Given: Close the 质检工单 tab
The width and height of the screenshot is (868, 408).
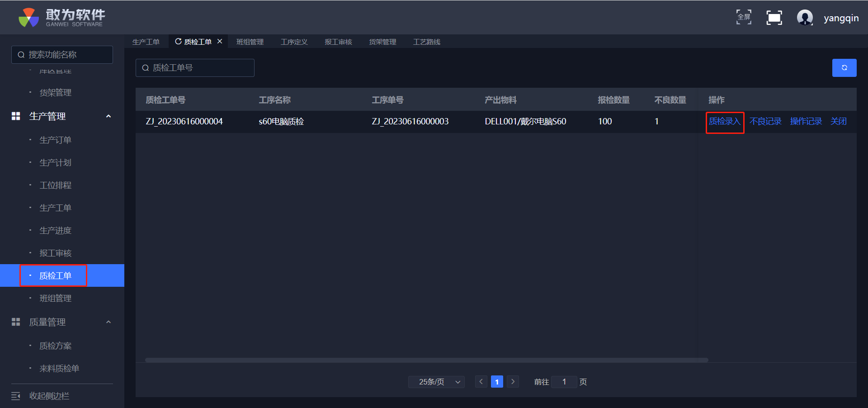Looking at the screenshot, I should (x=220, y=41).
